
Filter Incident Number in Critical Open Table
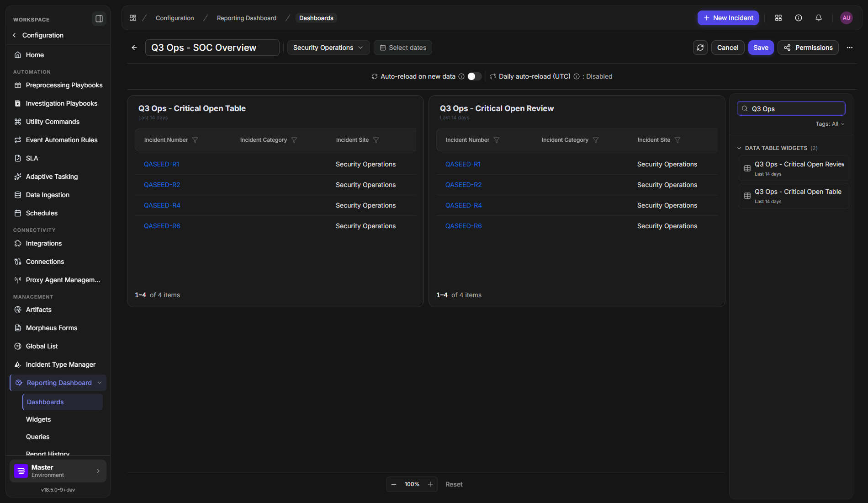coord(195,140)
